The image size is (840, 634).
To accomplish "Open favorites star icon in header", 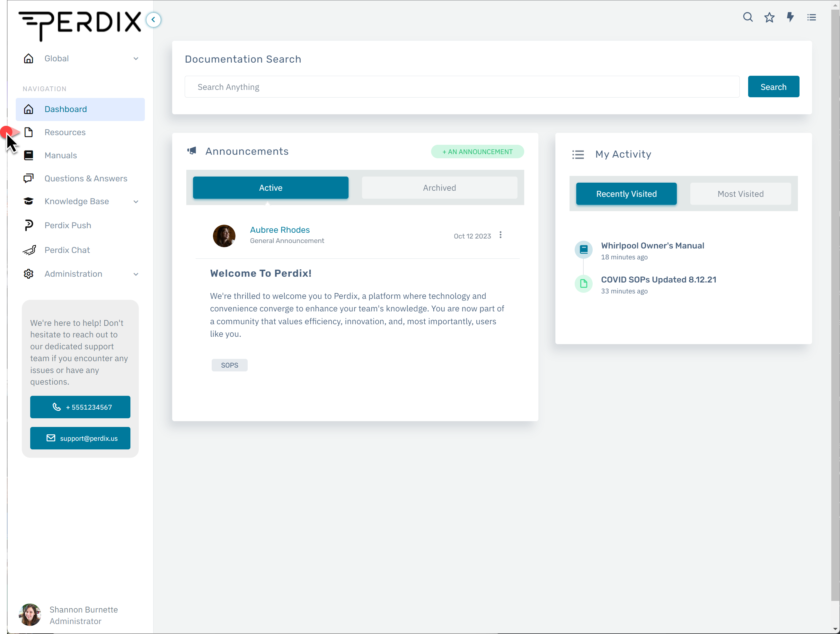I will [769, 17].
